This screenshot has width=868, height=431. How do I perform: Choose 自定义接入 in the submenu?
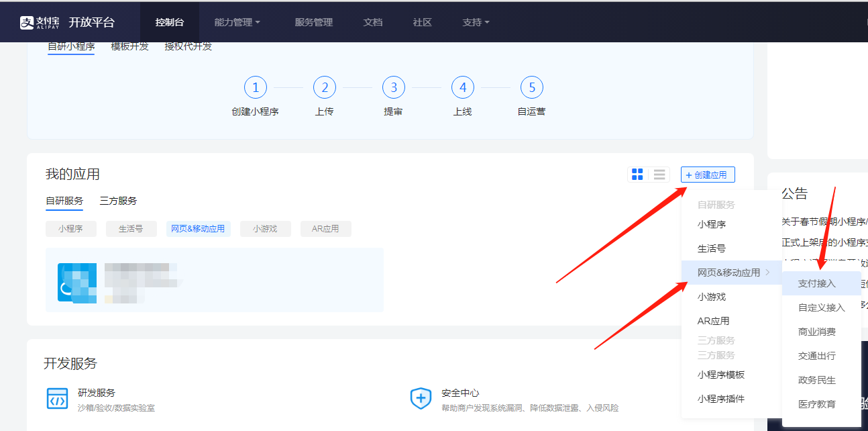point(821,307)
